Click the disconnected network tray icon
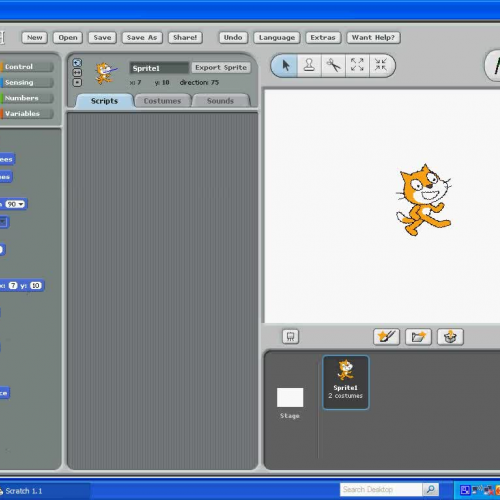500x500 pixels. point(488,490)
